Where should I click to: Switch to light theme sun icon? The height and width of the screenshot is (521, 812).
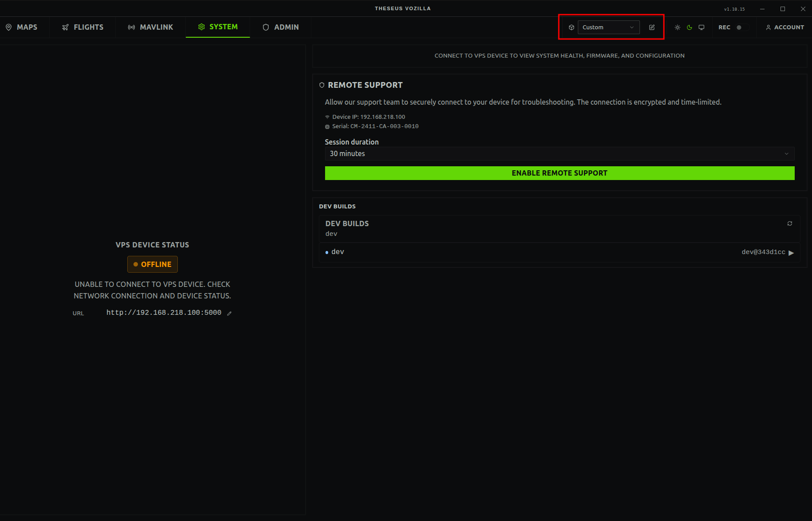point(677,27)
